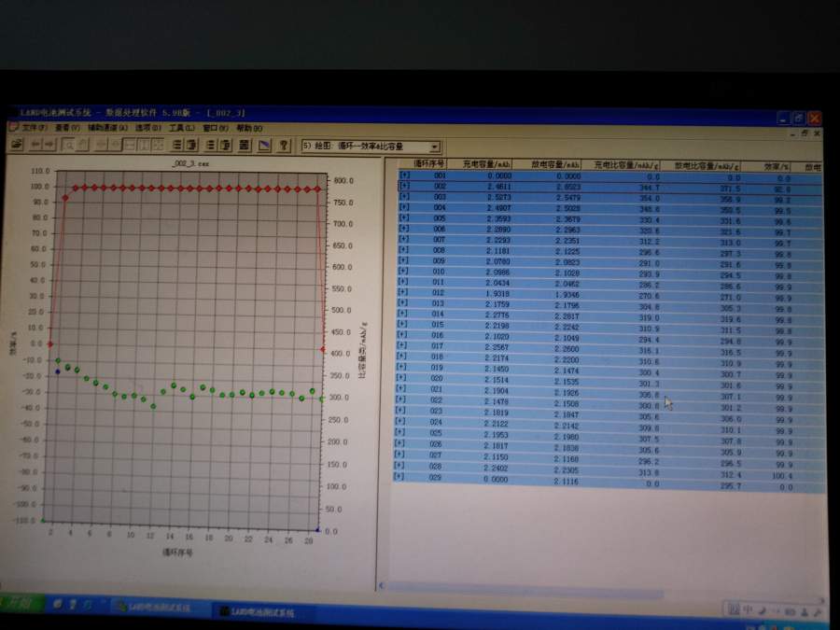
Task: Click the table grid toolbar icon
Action: 245,146
